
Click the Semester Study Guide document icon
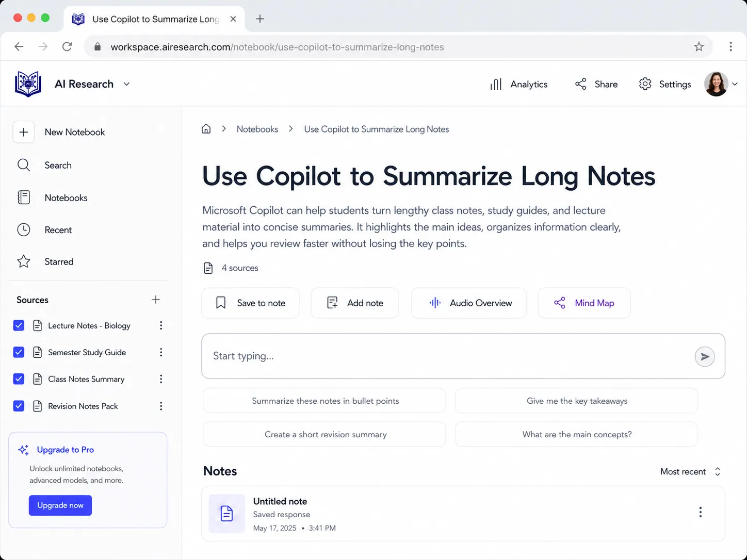(x=37, y=352)
